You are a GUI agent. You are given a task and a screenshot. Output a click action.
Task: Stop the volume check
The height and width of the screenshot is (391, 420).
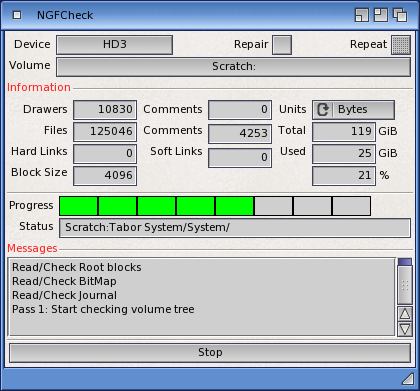[210, 353]
